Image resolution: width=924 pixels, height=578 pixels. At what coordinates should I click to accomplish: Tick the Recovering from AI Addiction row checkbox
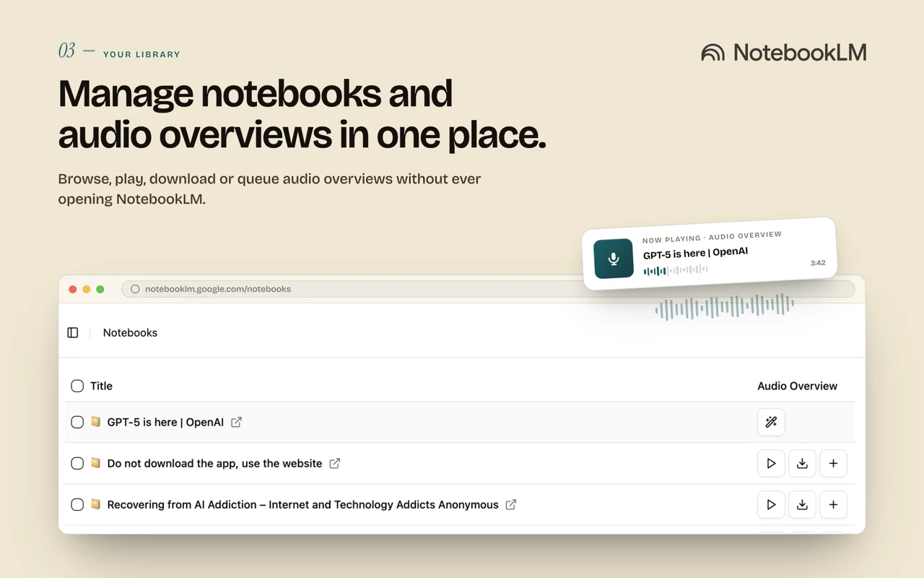[x=77, y=504]
